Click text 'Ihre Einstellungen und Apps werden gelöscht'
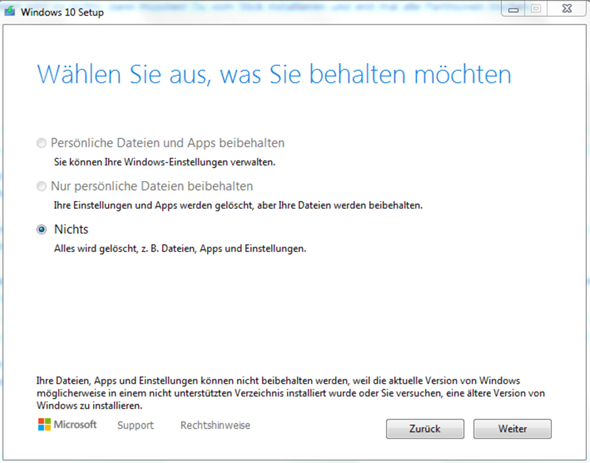Image resolution: width=590 pixels, height=463 pixels. [154, 206]
